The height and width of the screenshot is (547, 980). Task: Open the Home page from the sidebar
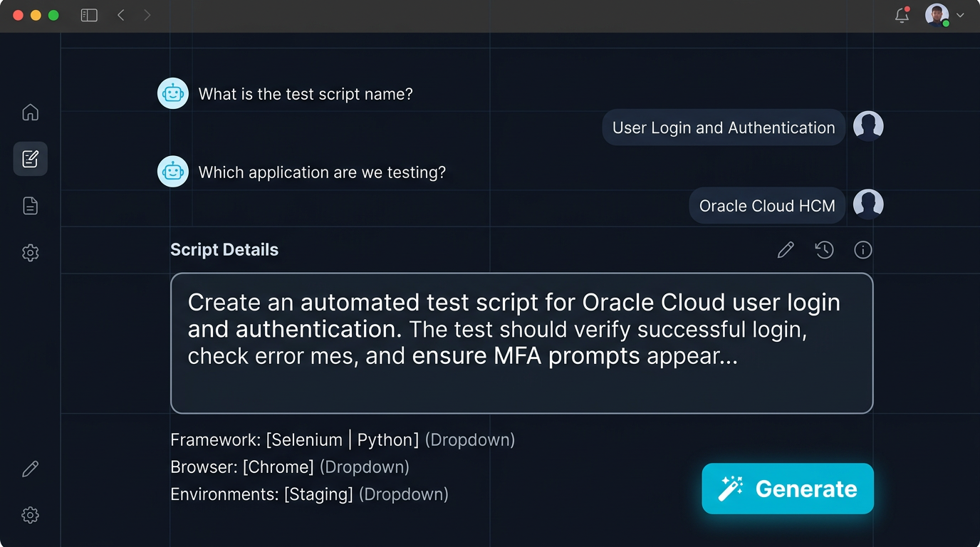(30, 112)
